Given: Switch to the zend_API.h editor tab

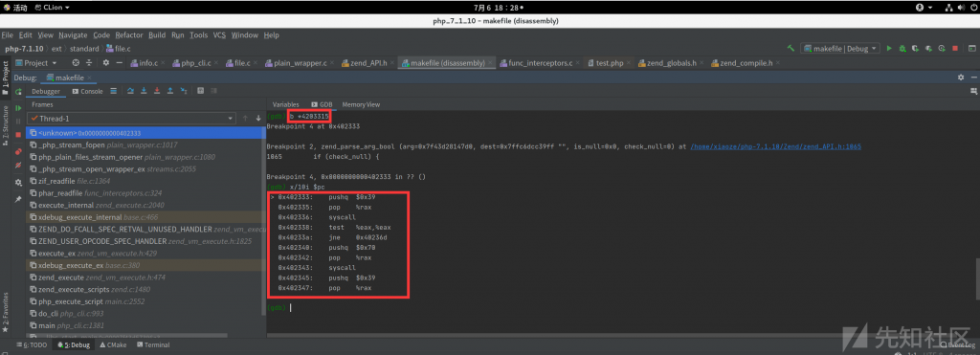Looking at the screenshot, I should (367, 63).
